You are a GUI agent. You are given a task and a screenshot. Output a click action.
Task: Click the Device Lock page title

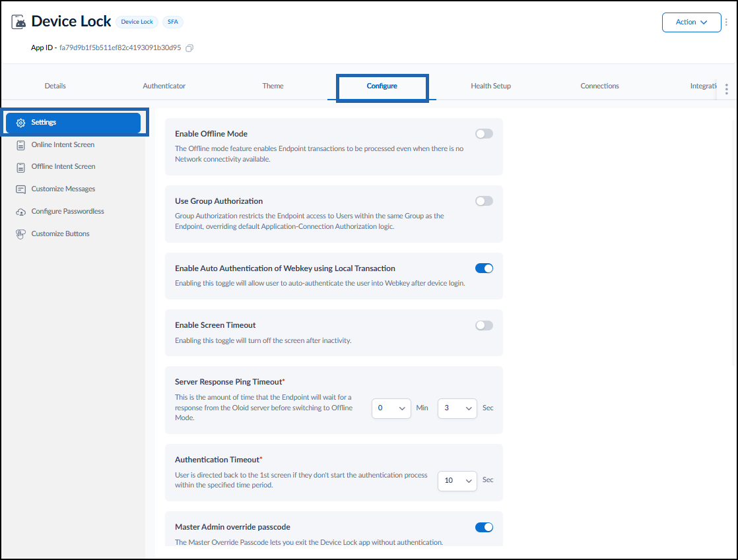coord(71,22)
